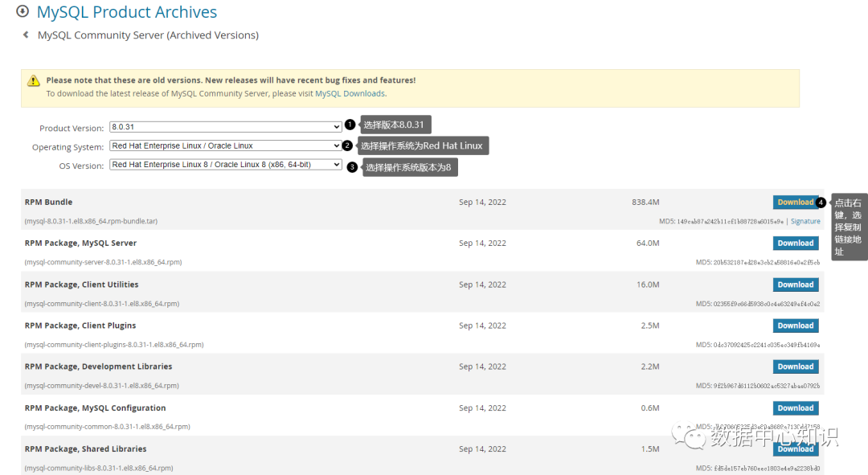This screenshot has height=475, width=868.
Task: Download the Client Plugins RPM package
Action: click(x=796, y=326)
